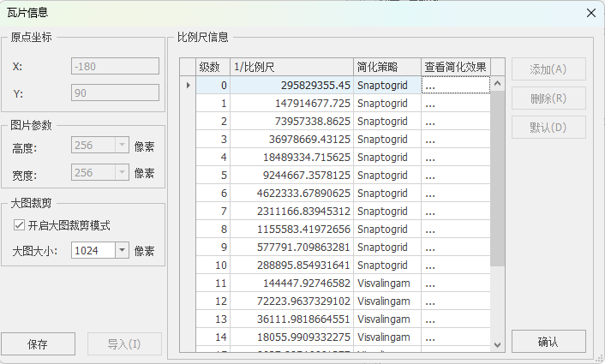Click the scroll up arrow of the table
The image size is (605, 364).
[x=498, y=84]
